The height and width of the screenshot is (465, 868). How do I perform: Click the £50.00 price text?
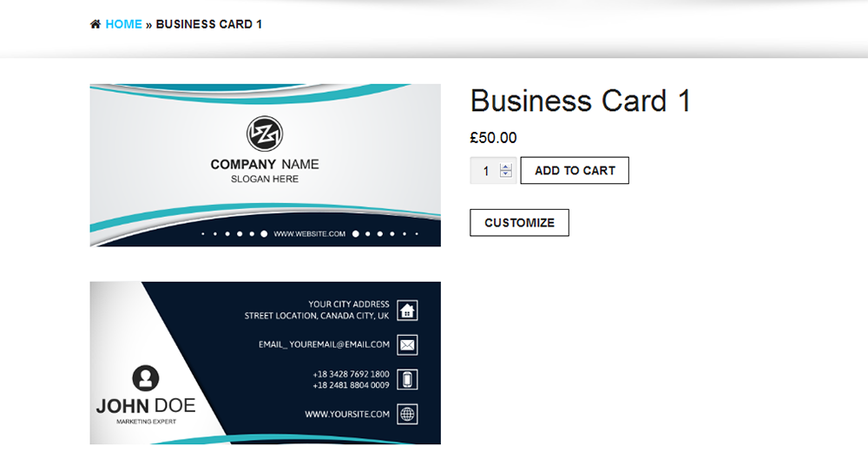(x=493, y=138)
